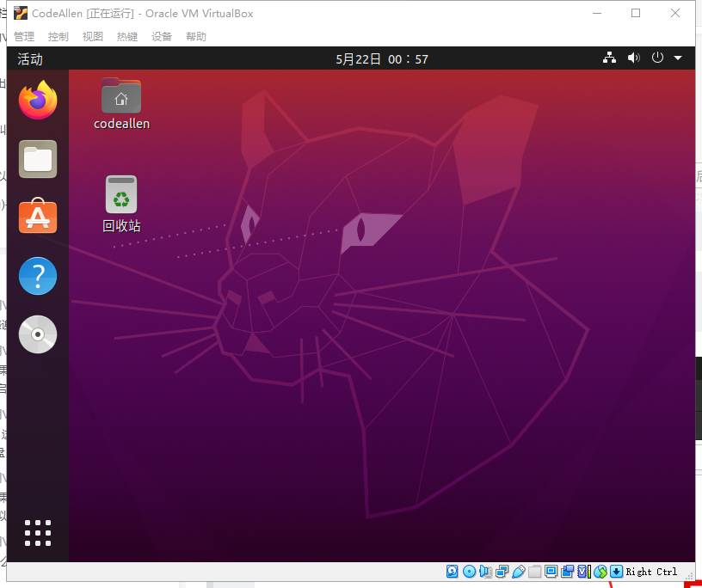This screenshot has height=588, width=702.
Task: Launch the Files manager in the dock
Action: pyautogui.click(x=38, y=159)
